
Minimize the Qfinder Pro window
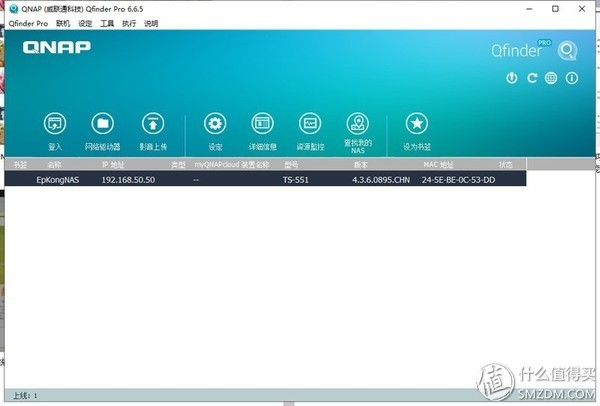pyautogui.click(x=530, y=9)
